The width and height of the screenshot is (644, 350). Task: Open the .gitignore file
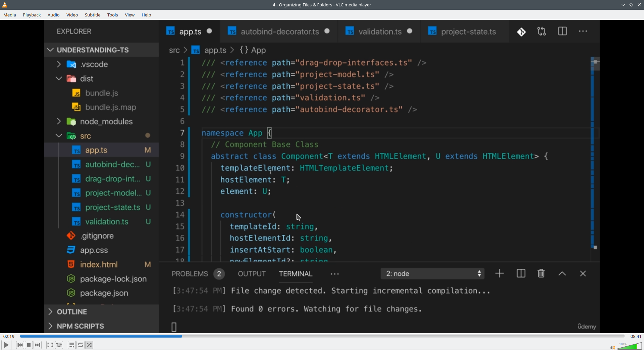coord(101,236)
